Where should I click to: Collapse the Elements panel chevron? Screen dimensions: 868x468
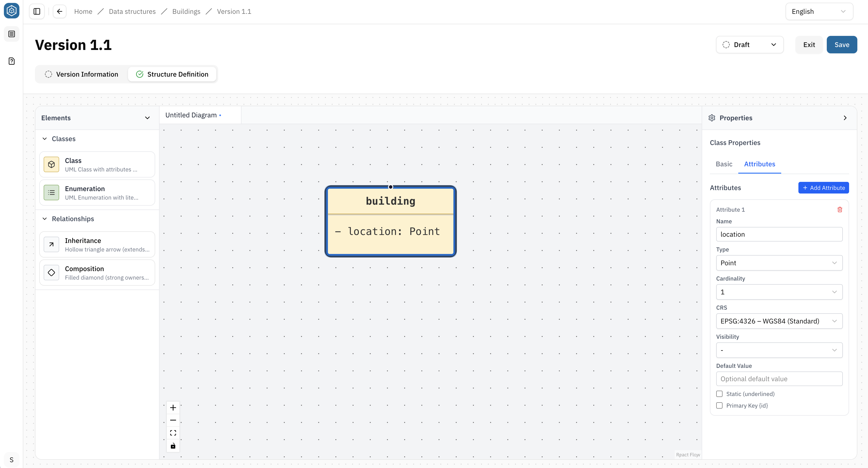147,118
